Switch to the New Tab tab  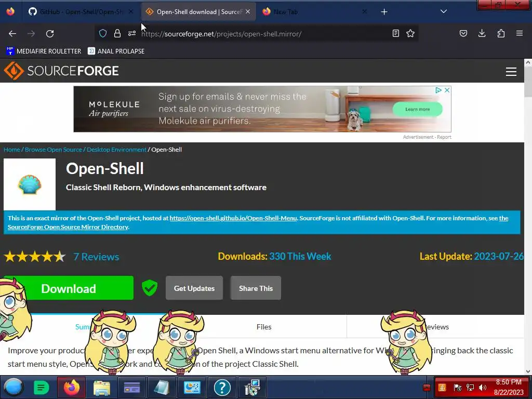tap(314, 12)
